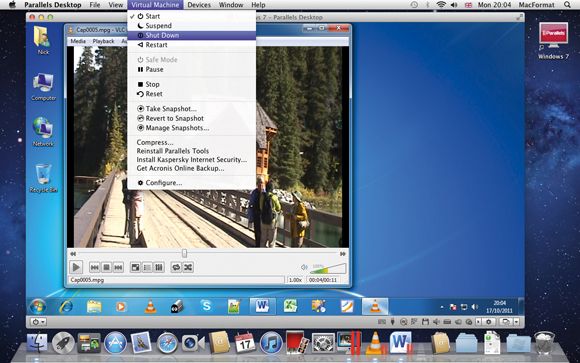This screenshot has height=363, width=580.
Task: Select Reset in the Virtual Machine menu
Action: coord(192,94)
